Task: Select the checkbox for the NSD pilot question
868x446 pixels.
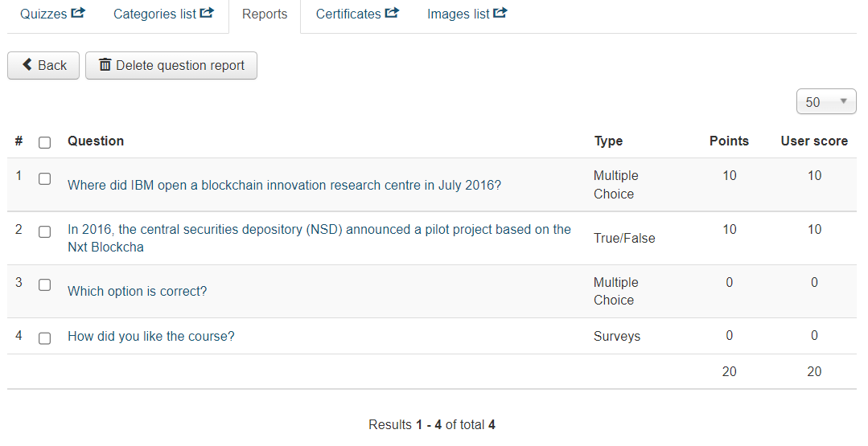Action: [x=45, y=231]
